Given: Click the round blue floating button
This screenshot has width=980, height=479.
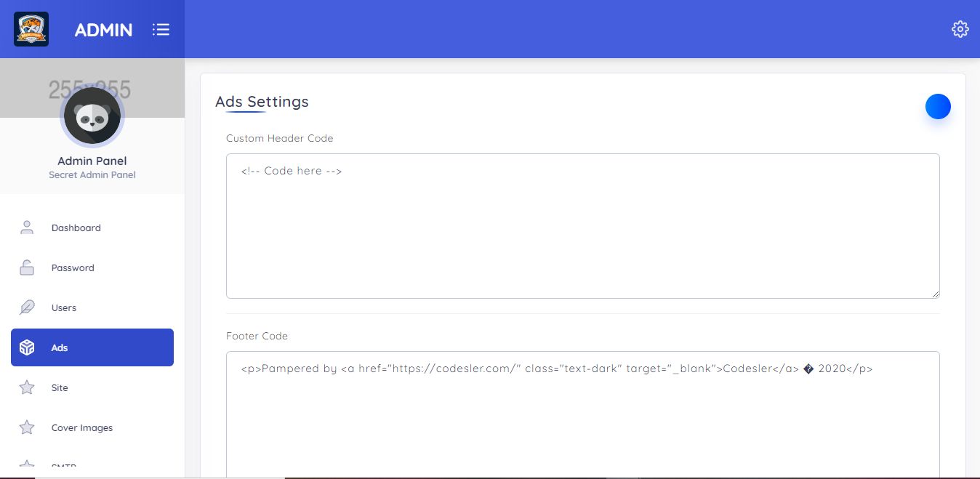Looking at the screenshot, I should tap(938, 106).
